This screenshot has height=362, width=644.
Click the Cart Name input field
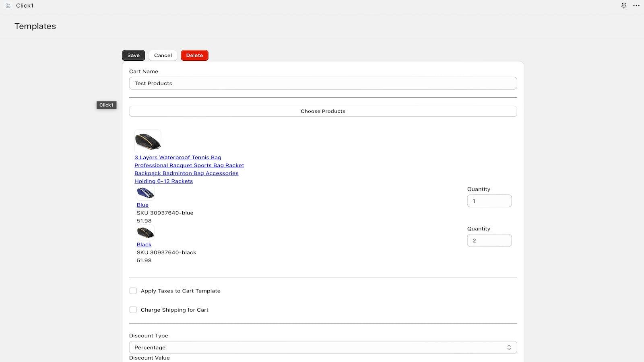323,83
